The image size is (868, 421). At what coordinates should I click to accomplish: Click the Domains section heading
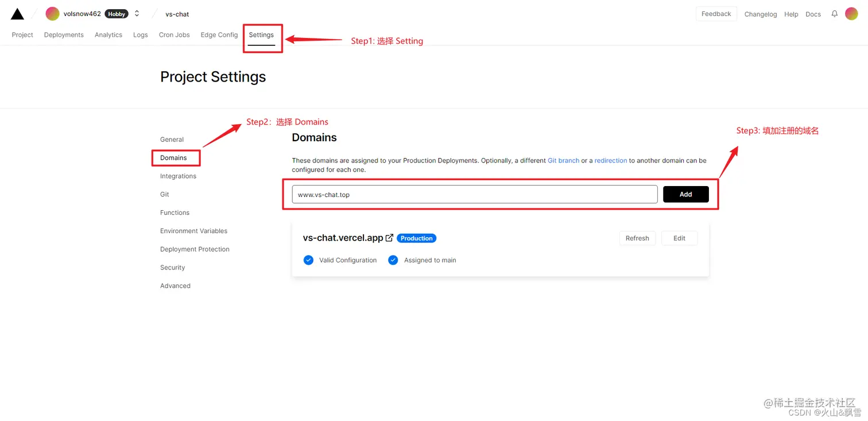pyautogui.click(x=314, y=138)
